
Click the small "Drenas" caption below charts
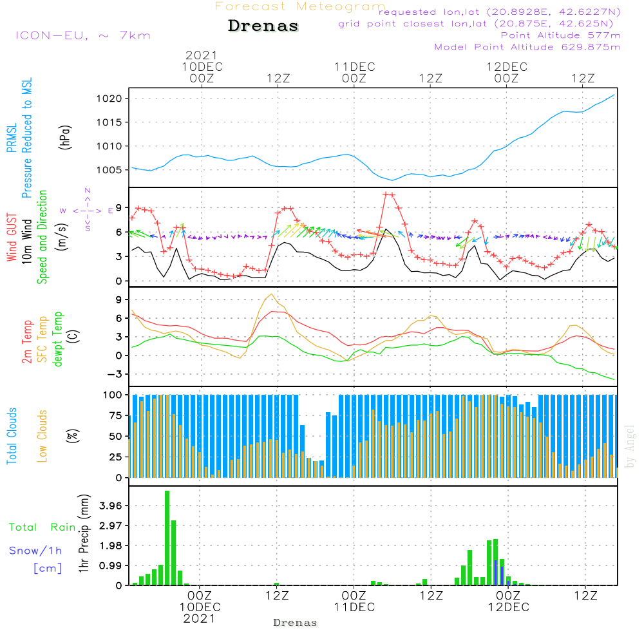pyautogui.click(x=295, y=623)
